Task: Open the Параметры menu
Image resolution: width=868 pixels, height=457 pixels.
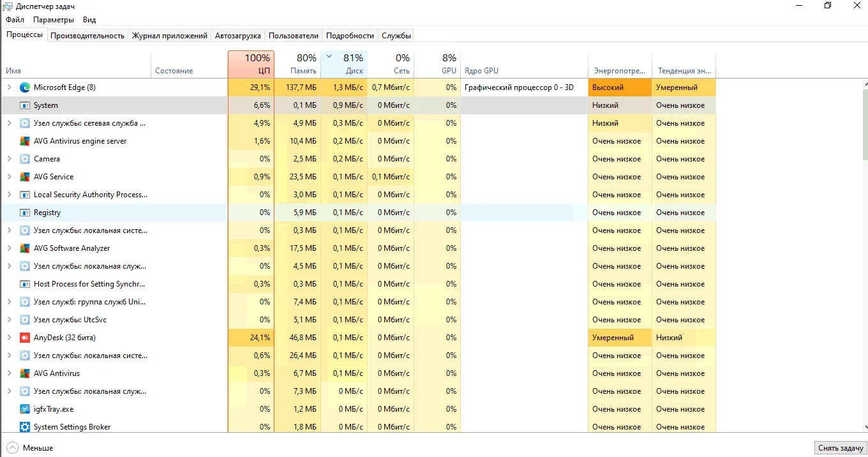Action: [x=54, y=20]
